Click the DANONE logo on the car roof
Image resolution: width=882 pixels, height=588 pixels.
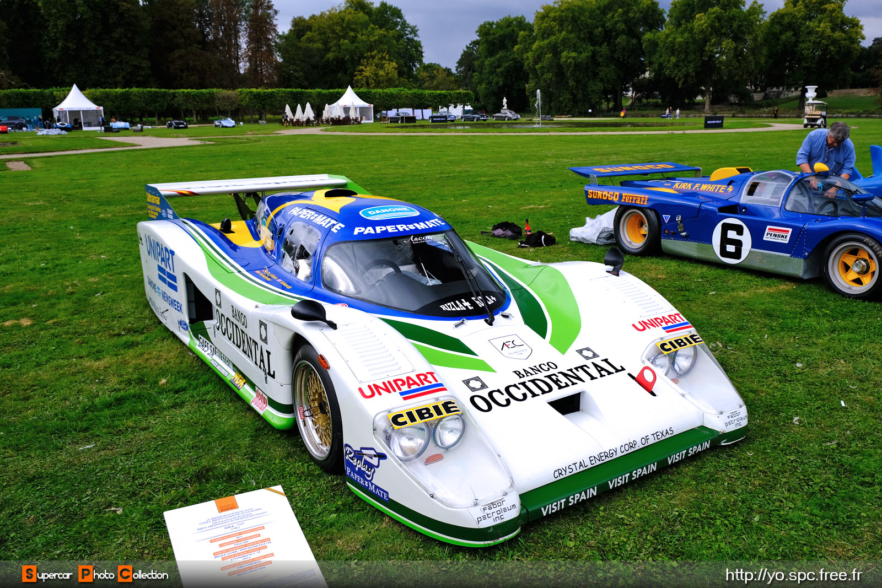pyautogui.click(x=389, y=212)
